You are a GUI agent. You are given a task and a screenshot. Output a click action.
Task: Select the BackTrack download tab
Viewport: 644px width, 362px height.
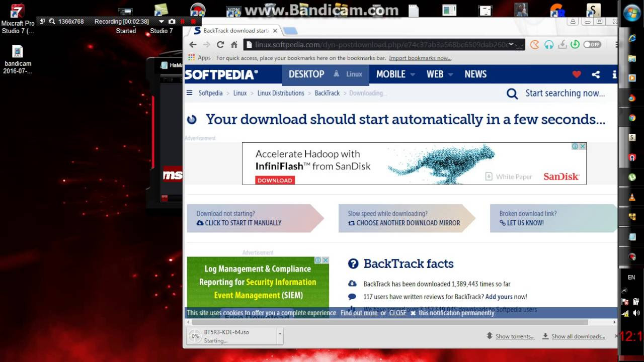[x=234, y=31]
